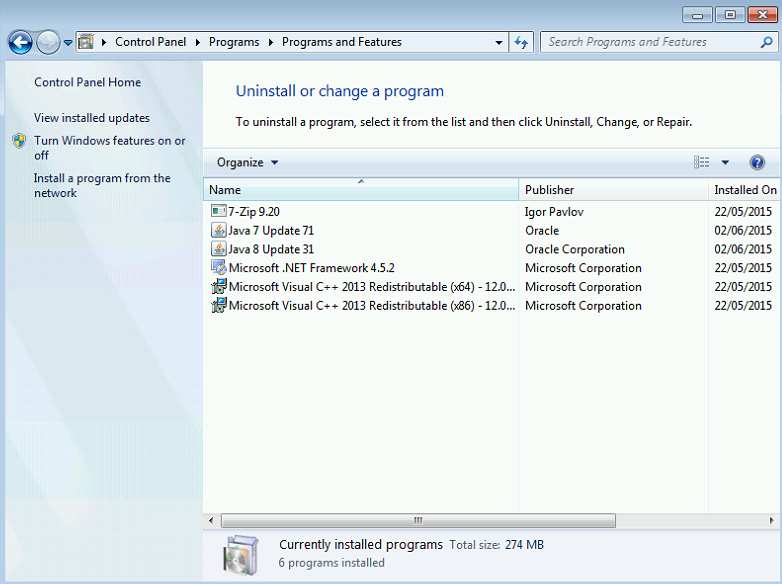Open the view options dropdown arrow

pos(725,162)
